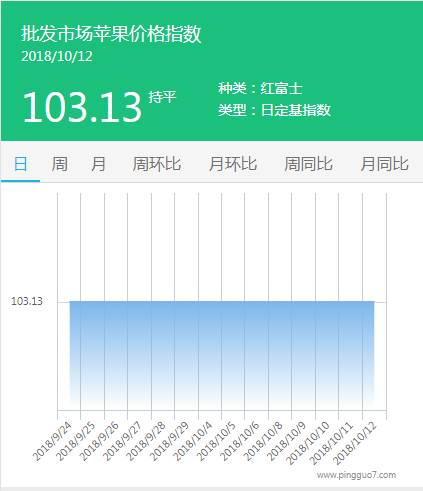This screenshot has height=491, width=423.
Task: Click the x-axis label 2018/10/6
Action: click(240, 441)
